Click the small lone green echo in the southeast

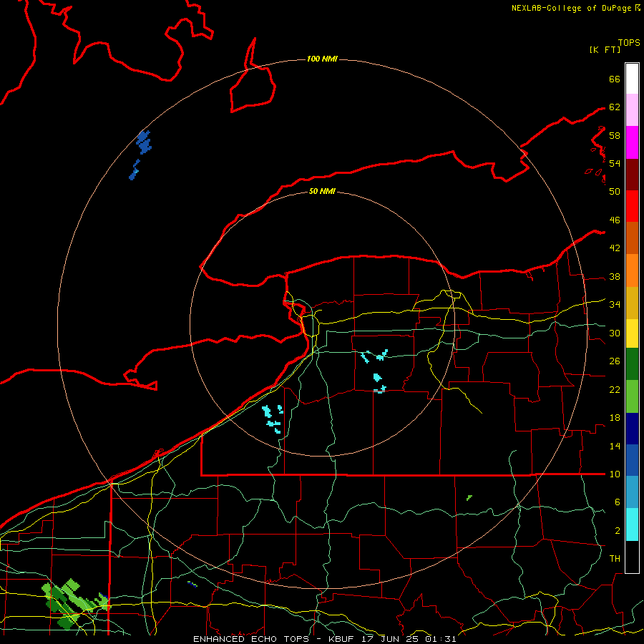[x=469, y=498]
